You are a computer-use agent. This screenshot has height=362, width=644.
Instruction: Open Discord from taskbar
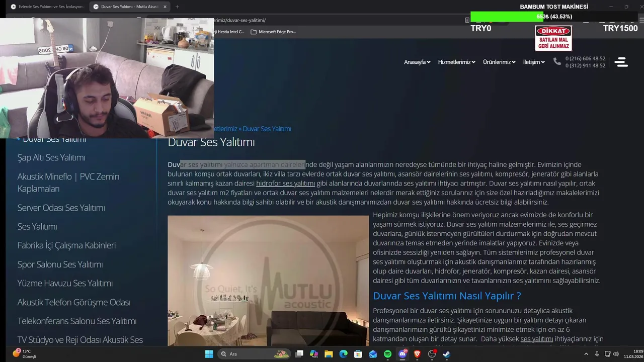(403, 354)
